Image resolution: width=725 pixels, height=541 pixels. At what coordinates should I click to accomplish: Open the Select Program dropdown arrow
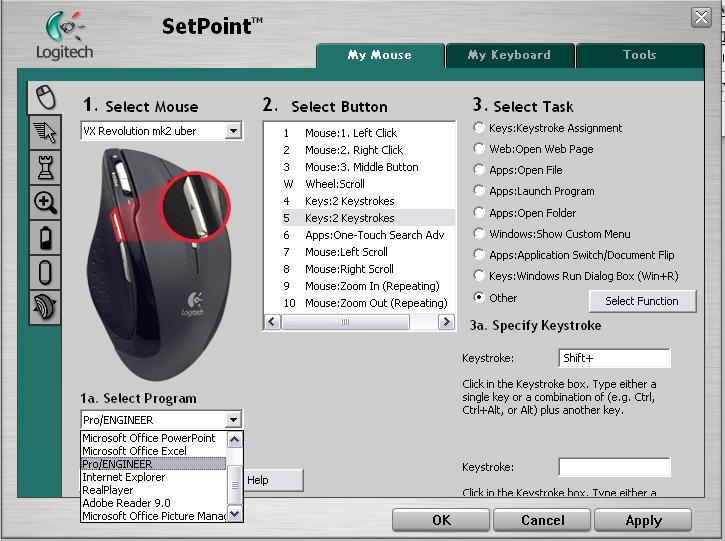233,420
